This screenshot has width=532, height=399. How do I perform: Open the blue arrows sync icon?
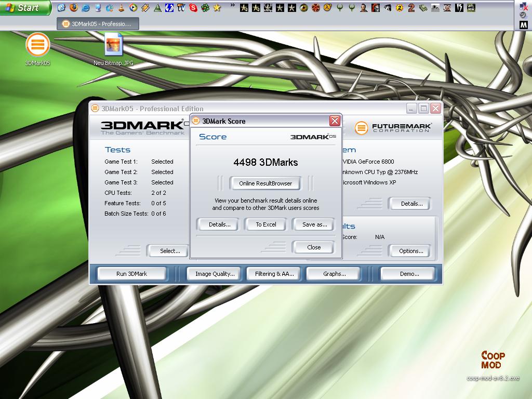point(169,7)
